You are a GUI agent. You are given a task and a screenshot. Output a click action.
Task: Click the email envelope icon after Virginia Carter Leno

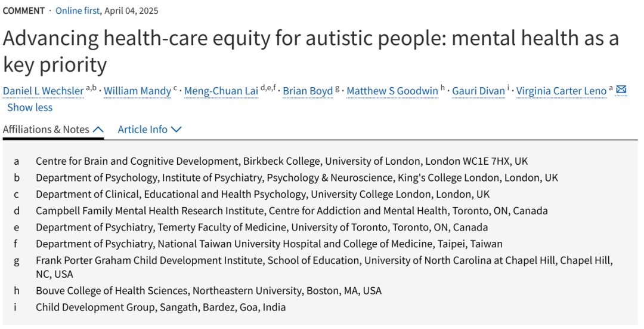click(621, 89)
